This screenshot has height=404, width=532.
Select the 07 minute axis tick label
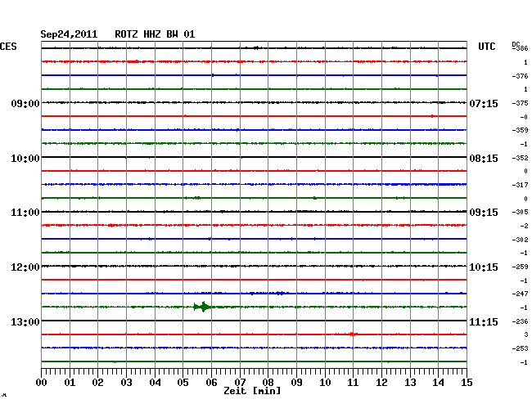click(x=240, y=383)
